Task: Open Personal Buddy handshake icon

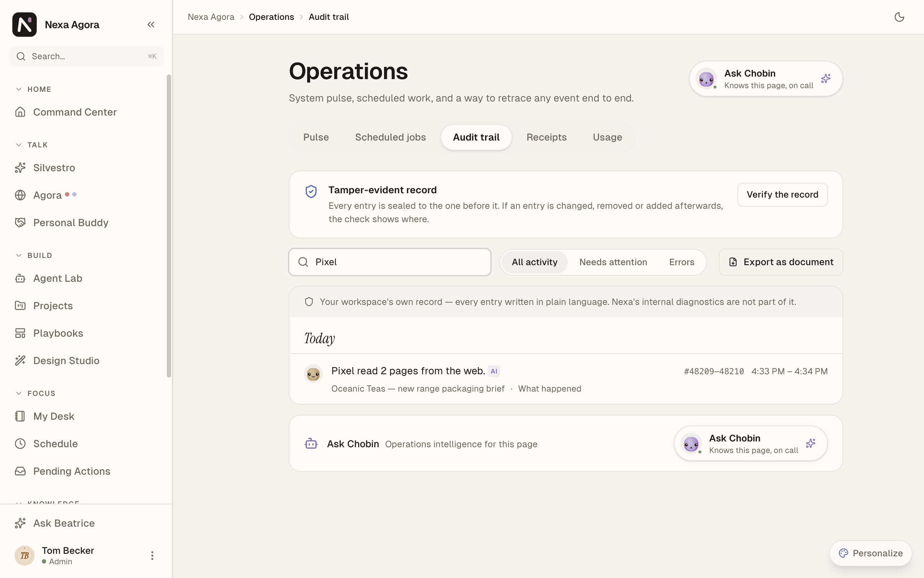Action: tap(20, 223)
